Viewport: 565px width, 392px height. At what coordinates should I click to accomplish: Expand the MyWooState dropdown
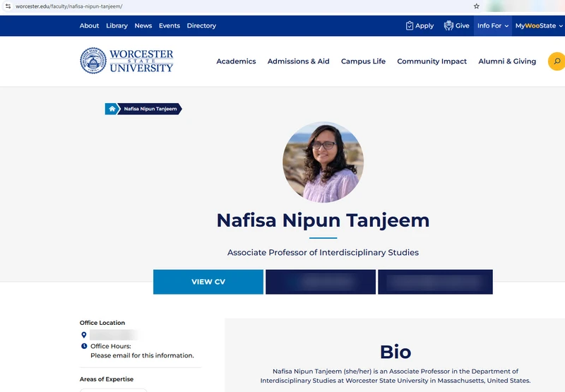[539, 25]
